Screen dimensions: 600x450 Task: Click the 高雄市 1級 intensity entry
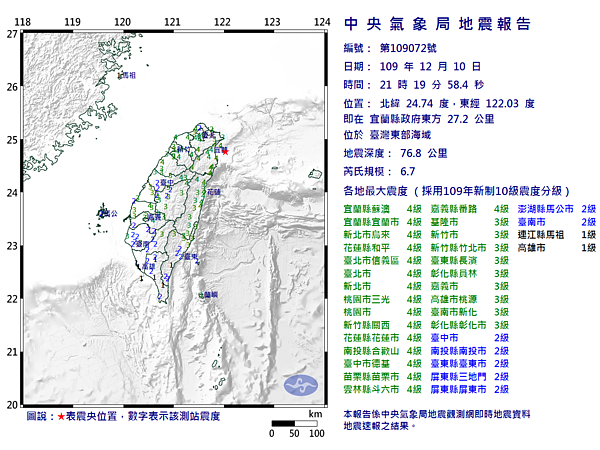coord(557,247)
